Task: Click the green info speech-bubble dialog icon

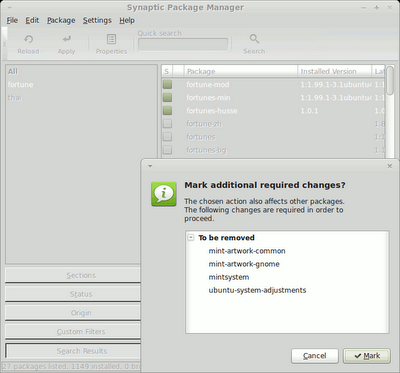Action: (164, 194)
